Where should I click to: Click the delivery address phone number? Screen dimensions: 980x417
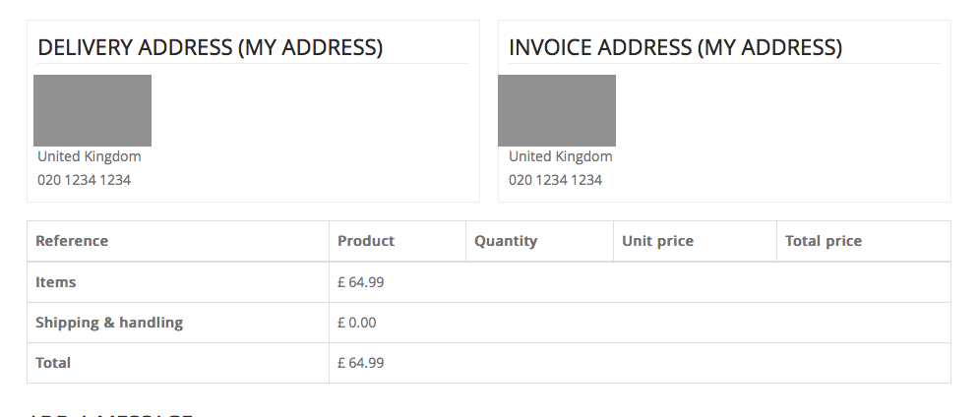click(84, 180)
